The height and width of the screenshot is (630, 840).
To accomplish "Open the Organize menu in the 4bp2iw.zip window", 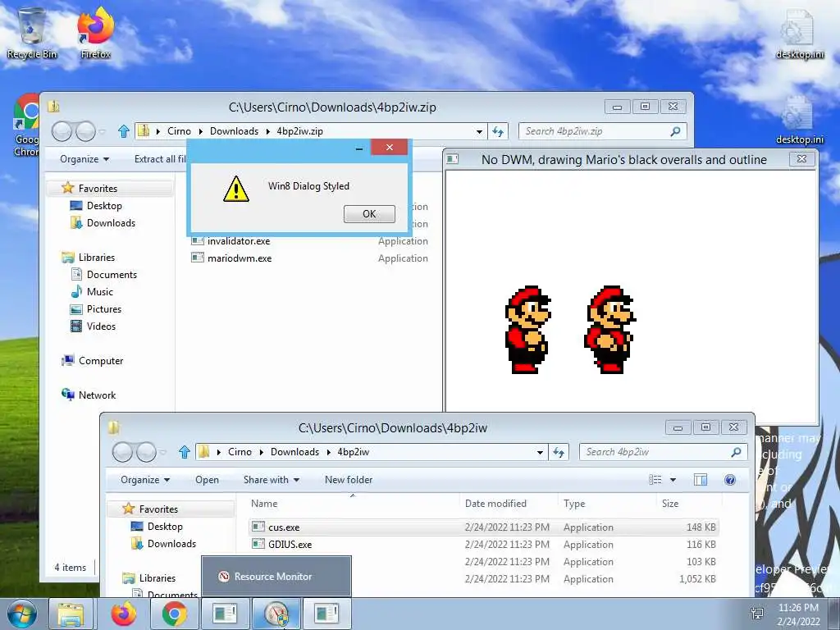I will (84, 159).
